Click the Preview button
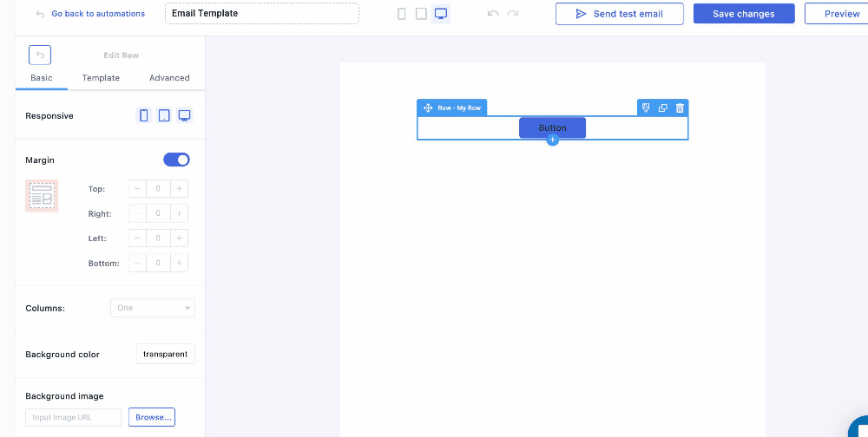Screen dimensions: 868x437 (x=836, y=14)
